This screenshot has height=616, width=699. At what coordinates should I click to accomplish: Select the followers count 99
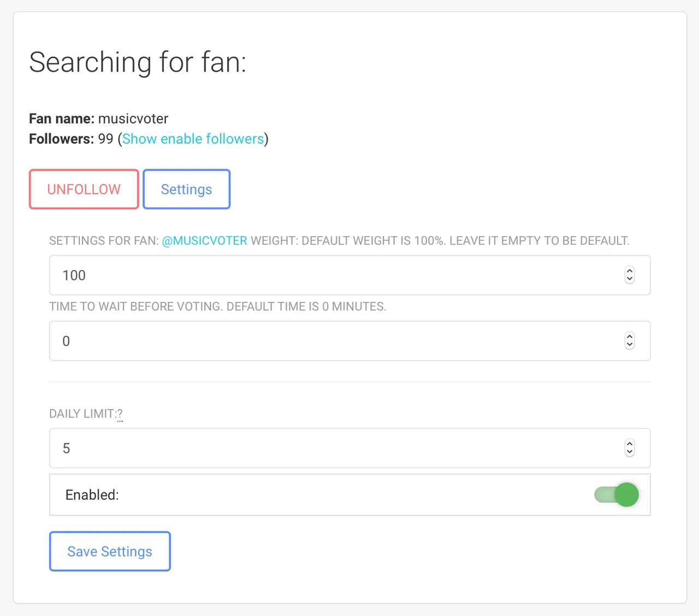(105, 139)
